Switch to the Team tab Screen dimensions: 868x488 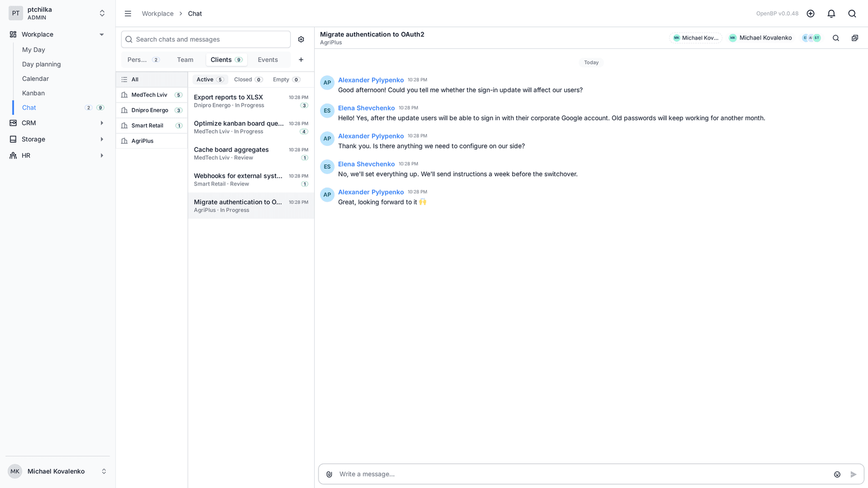pyautogui.click(x=185, y=60)
